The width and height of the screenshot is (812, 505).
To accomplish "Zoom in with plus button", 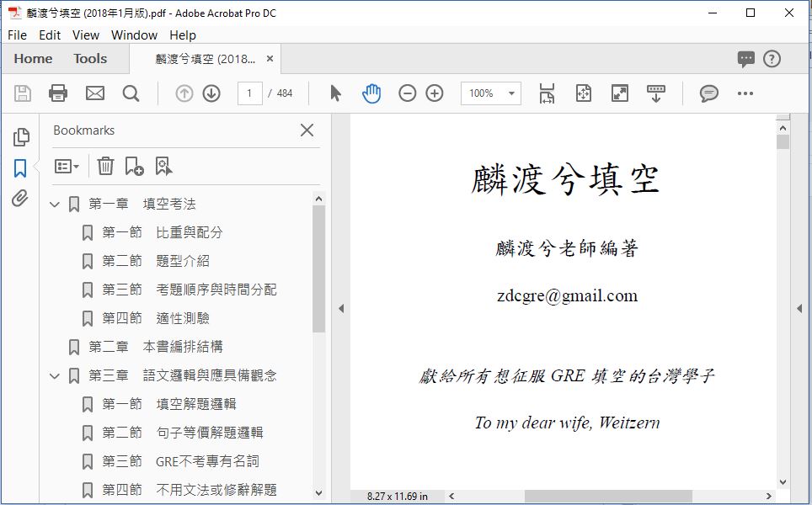I will click(x=435, y=93).
